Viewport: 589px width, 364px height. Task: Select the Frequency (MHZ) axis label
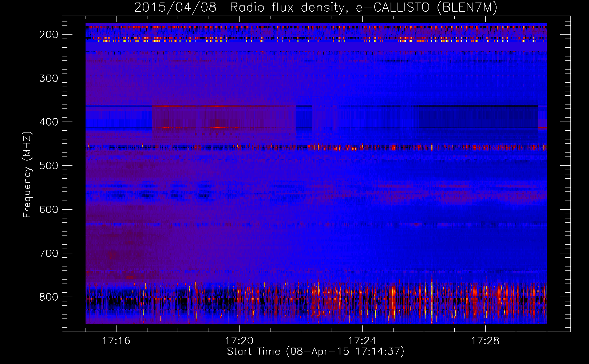(27, 174)
